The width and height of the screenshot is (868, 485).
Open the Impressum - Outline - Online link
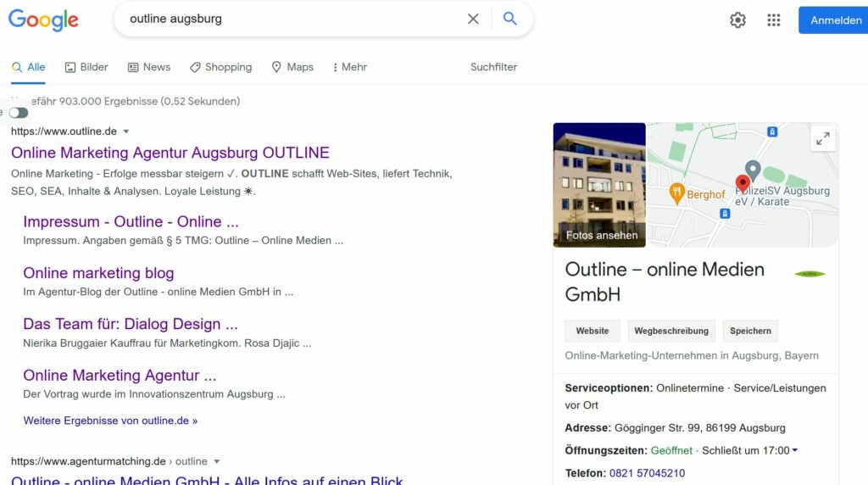point(131,221)
